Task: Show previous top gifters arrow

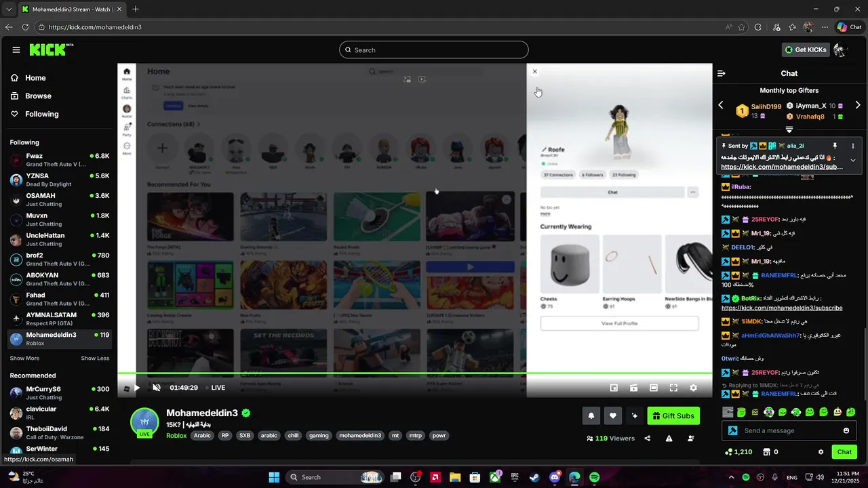Action: pos(721,105)
